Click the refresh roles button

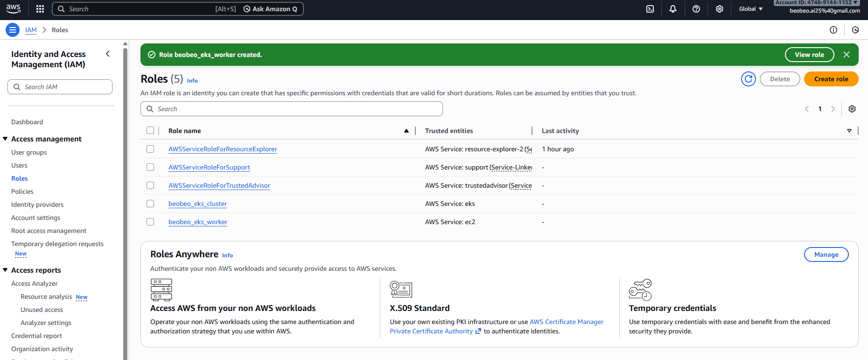click(x=749, y=79)
